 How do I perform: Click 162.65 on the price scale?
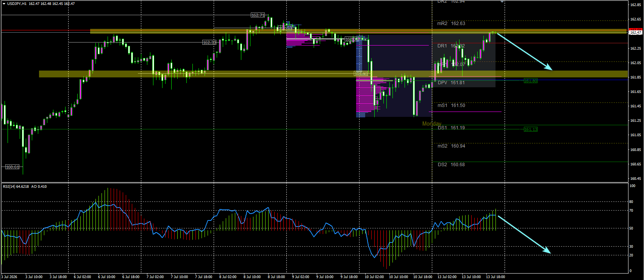(x=636, y=19)
